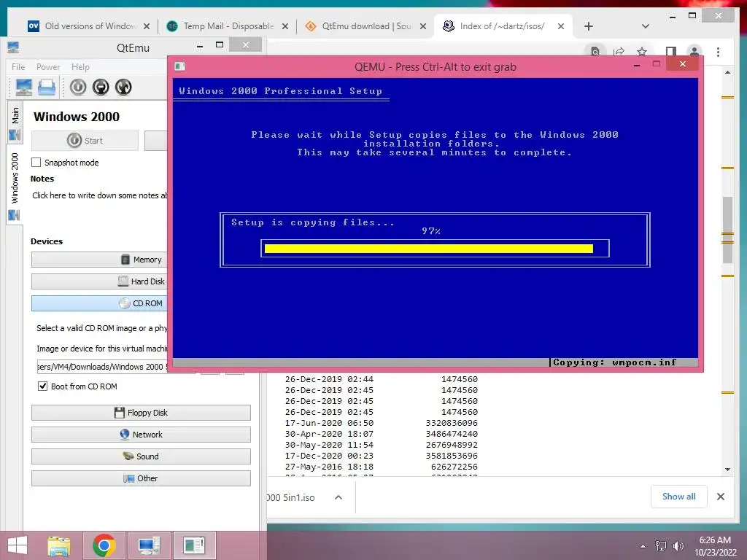Switch to QtEmu download browser tab
747x560 pixels.
point(365,26)
